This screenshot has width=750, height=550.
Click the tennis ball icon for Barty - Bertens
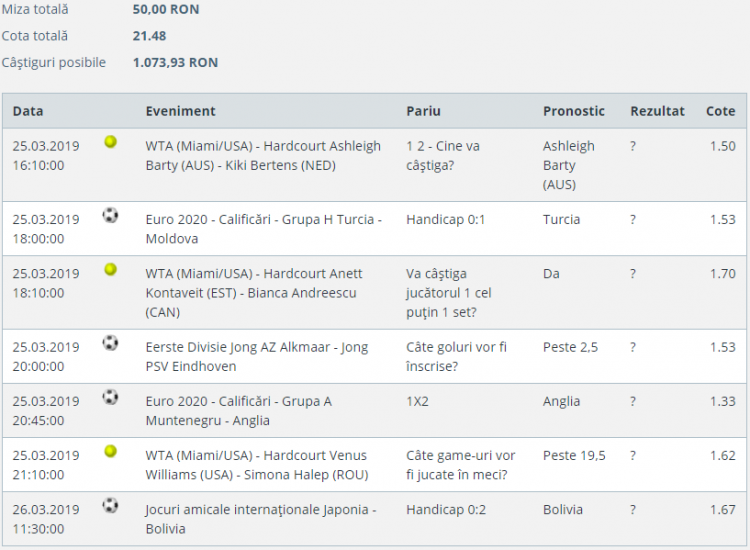click(110, 142)
